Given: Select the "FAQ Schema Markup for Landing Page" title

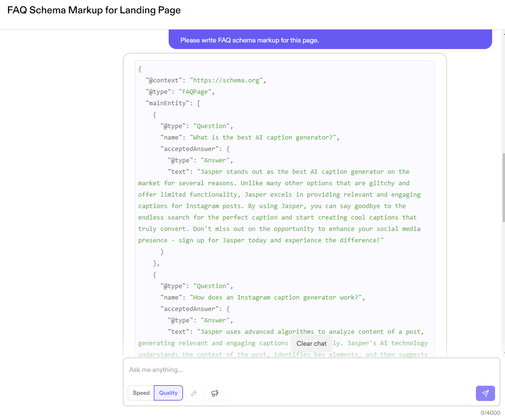Looking at the screenshot, I should [94, 10].
